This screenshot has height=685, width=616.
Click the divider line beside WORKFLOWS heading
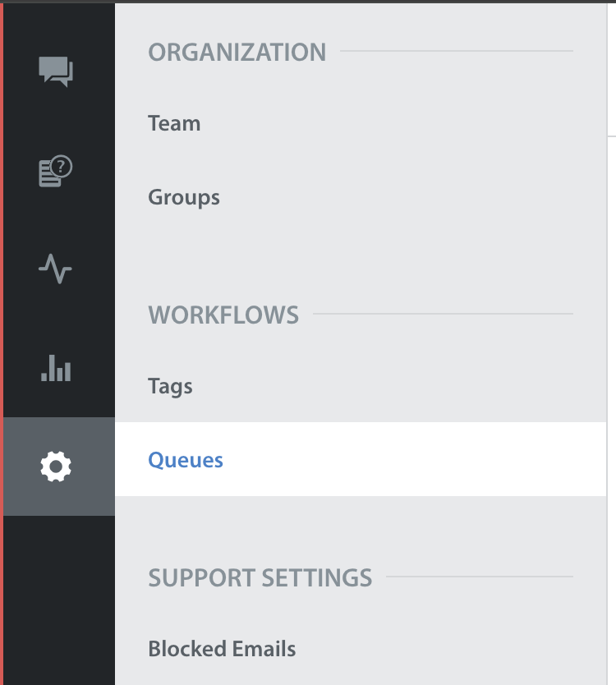pos(443,314)
